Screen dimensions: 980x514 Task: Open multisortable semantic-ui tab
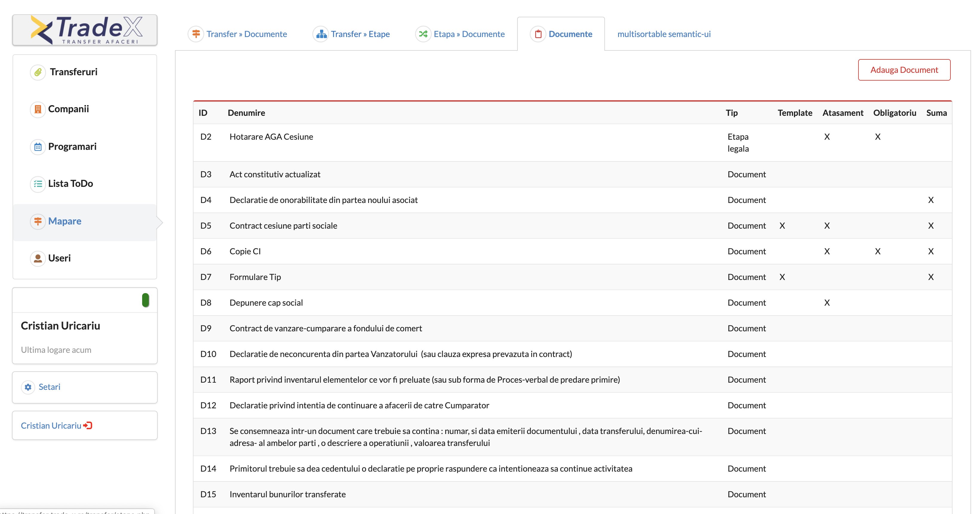click(x=664, y=34)
